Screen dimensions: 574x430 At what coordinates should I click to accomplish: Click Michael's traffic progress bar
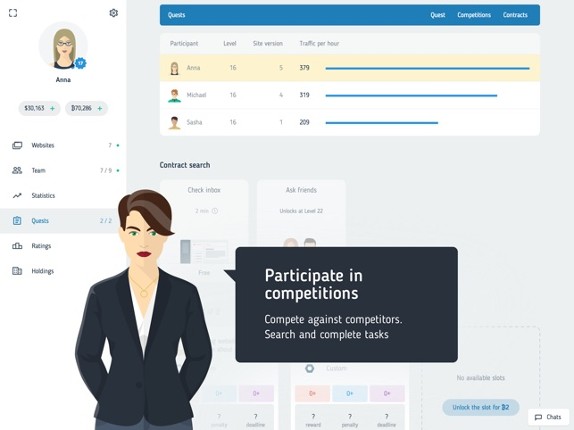pyautogui.click(x=411, y=96)
